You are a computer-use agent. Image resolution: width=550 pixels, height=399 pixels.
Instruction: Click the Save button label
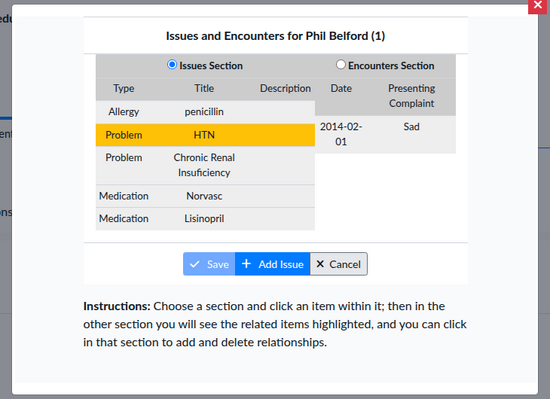tap(218, 264)
